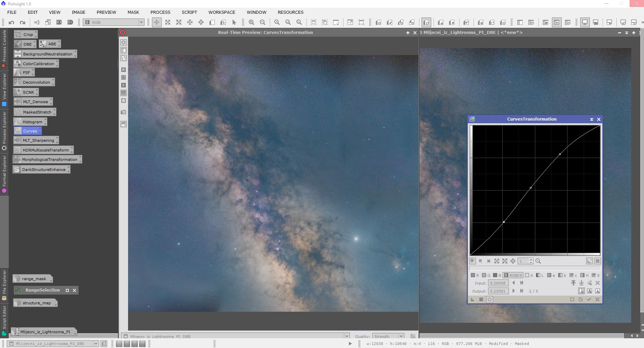Open the SCRIPT menu

(189, 12)
